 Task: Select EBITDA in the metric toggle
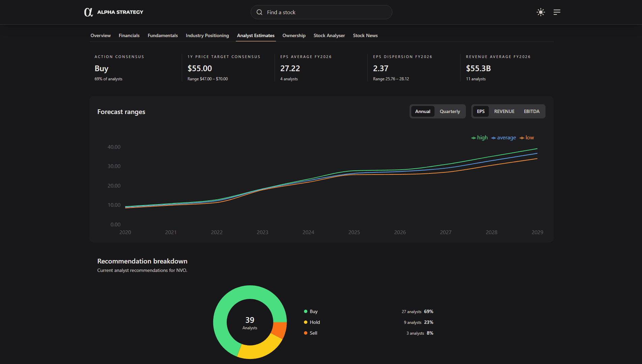(531, 111)
